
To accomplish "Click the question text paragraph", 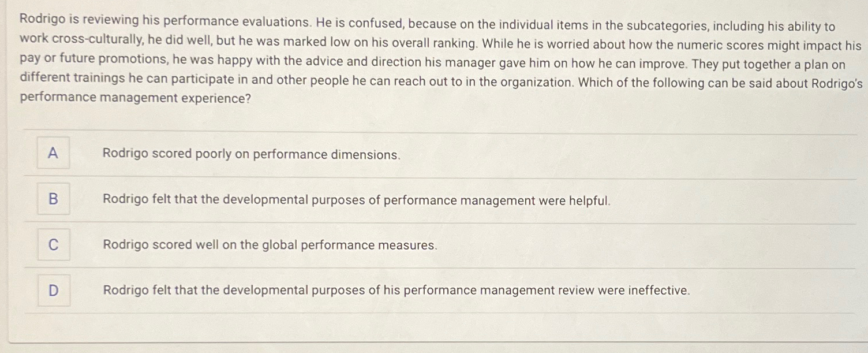I will (x=433, y=58).
